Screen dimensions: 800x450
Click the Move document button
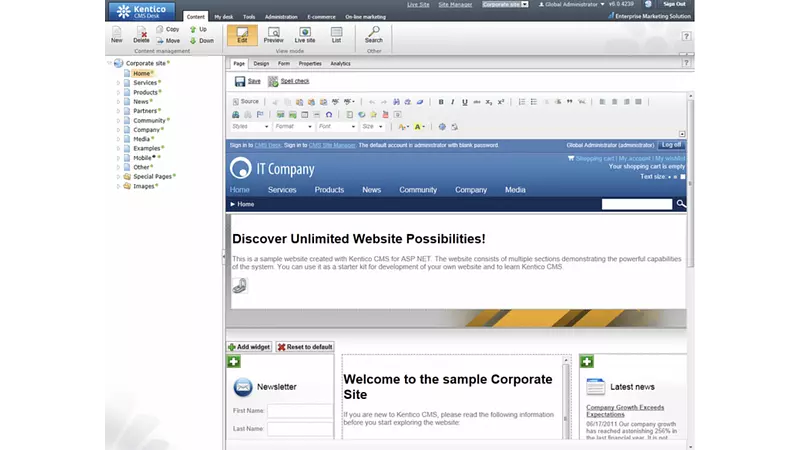pos(168,40)
